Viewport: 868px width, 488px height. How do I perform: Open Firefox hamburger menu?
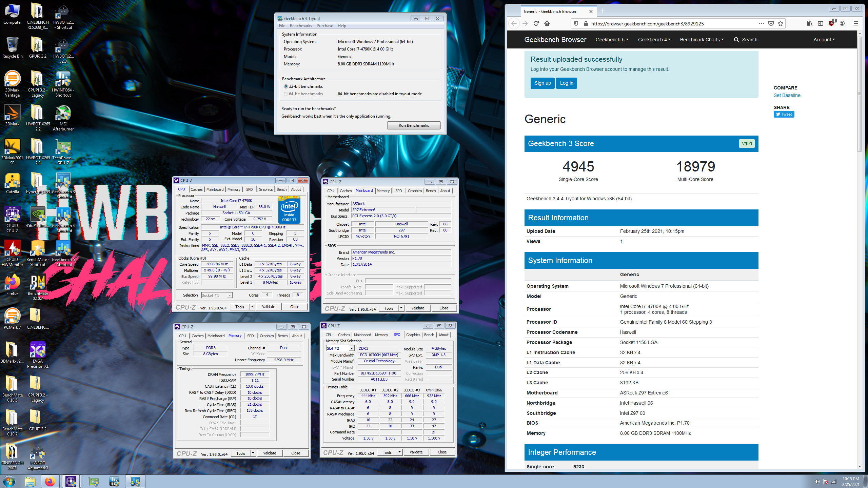[856, 23]
